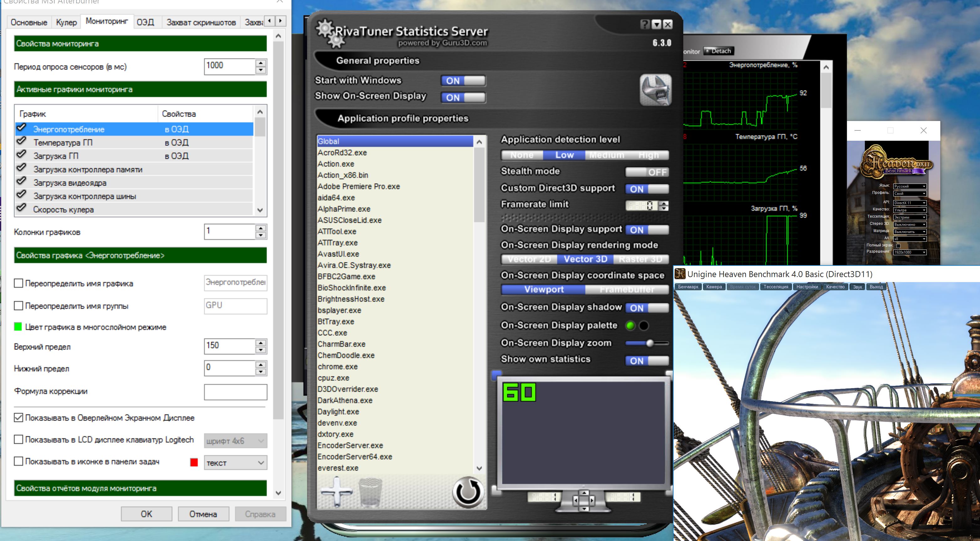
Task: Uncheck Показывать в Оверлейном Экранном Дисплее
Action: point(18,417)
